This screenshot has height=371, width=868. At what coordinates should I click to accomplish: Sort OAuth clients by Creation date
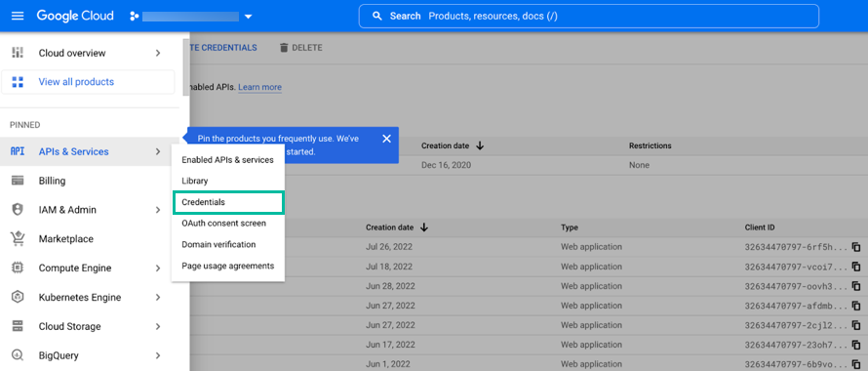(x=397, y=227)
